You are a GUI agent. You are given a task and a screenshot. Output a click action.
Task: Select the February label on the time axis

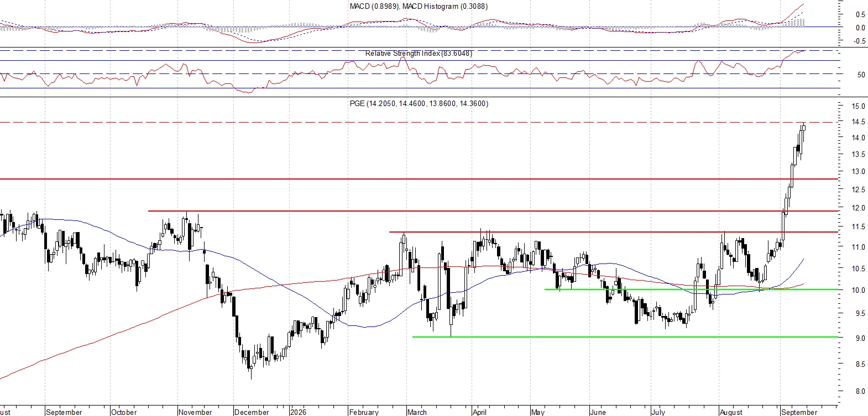pos(364,412)
